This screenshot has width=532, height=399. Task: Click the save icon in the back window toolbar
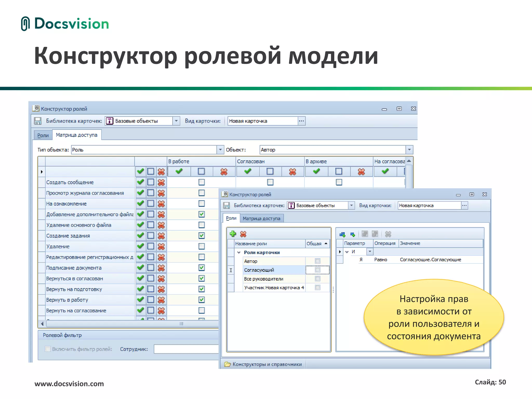[38, 121]
